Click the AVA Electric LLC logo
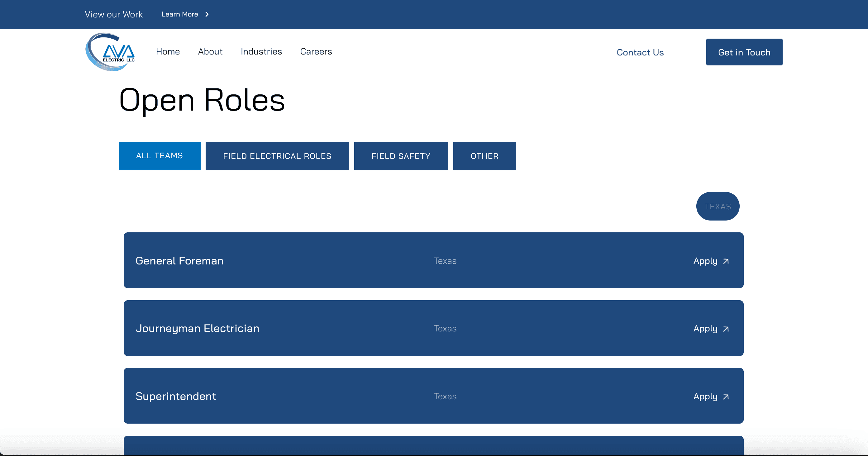 tap(110, 52)
